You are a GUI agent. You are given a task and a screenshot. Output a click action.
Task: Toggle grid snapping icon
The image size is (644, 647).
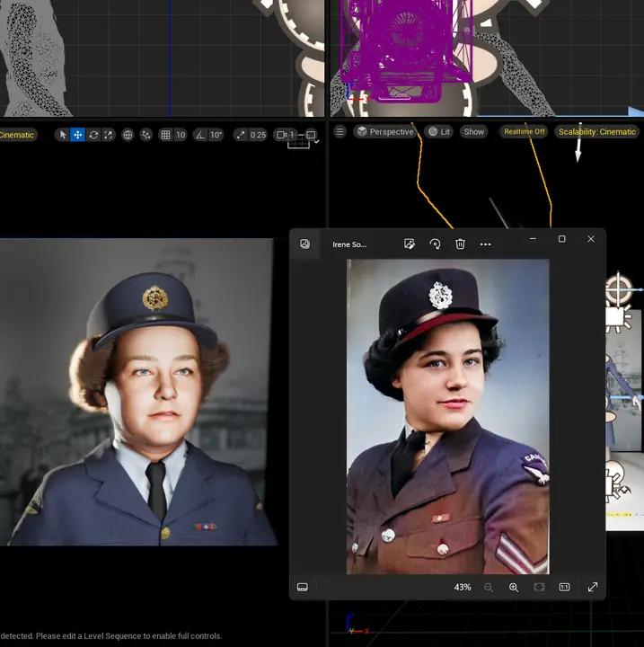(x=165, y=135)
